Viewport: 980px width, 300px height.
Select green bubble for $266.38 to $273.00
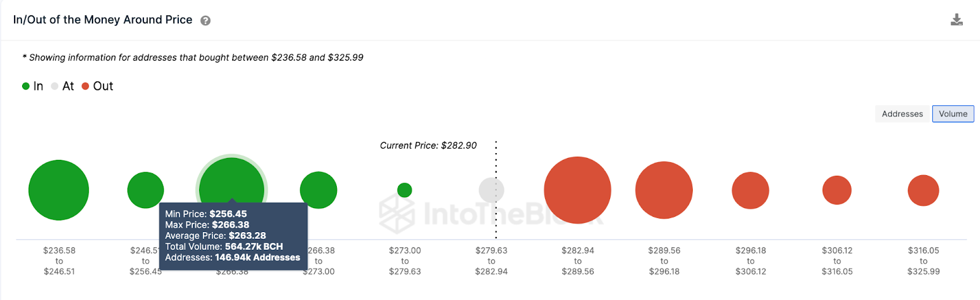tap(318, 190)
